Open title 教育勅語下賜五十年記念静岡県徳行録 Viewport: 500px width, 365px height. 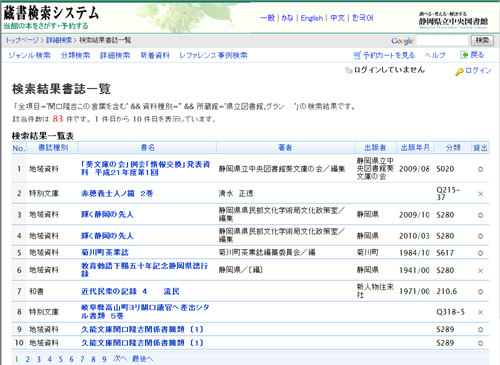tap(145, 270)
